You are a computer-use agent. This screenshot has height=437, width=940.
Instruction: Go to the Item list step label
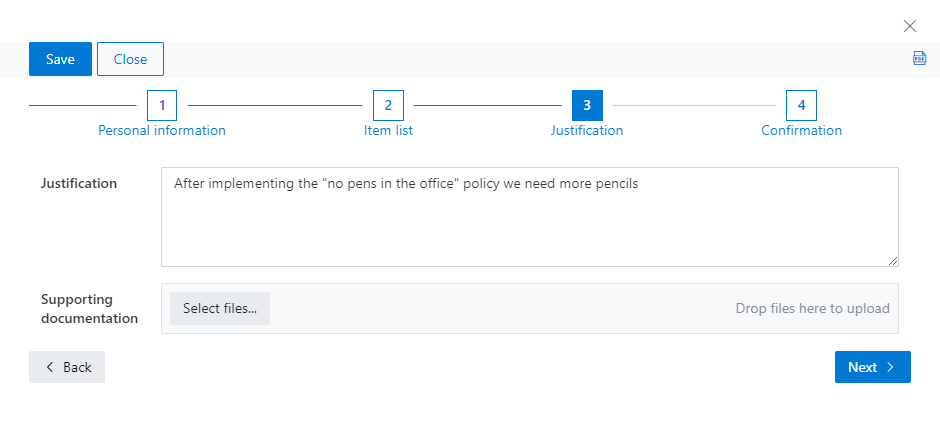coord(388,130)
